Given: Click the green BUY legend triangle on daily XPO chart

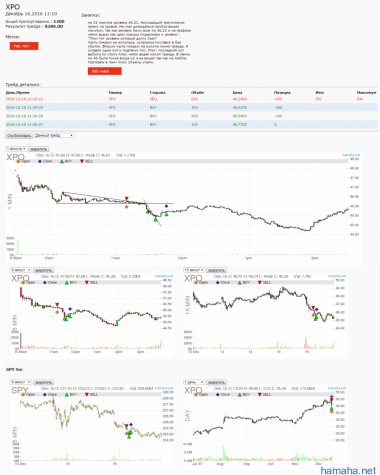Looking at the screenshot, I should coord(240,394).
